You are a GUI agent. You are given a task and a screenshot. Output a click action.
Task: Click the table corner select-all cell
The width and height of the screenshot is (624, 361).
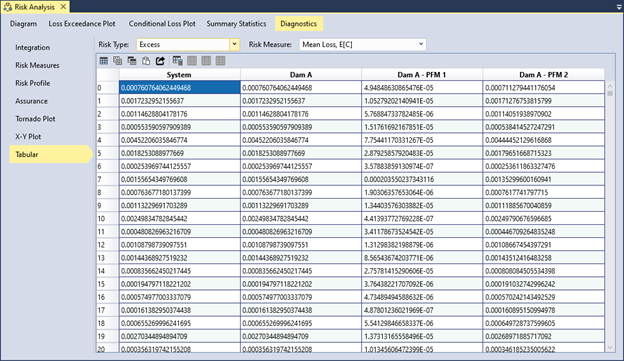tap(107, 74)
